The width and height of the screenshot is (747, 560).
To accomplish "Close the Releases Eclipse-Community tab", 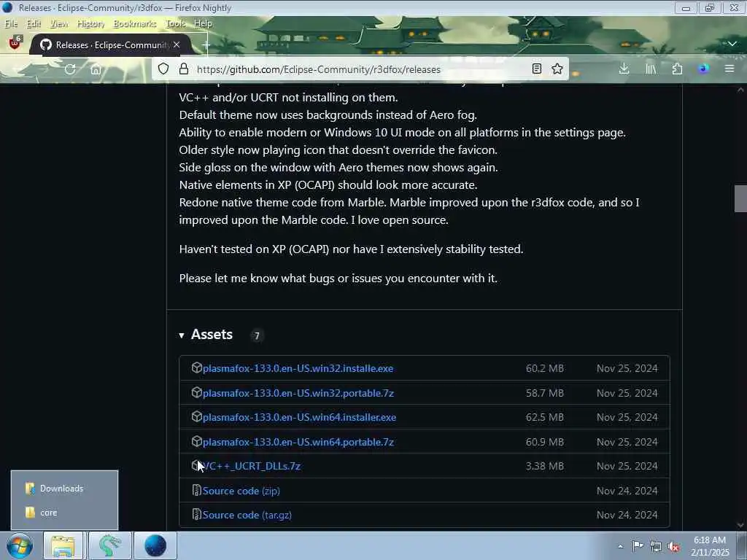I will pyautogui.click(x=177, y=44).
